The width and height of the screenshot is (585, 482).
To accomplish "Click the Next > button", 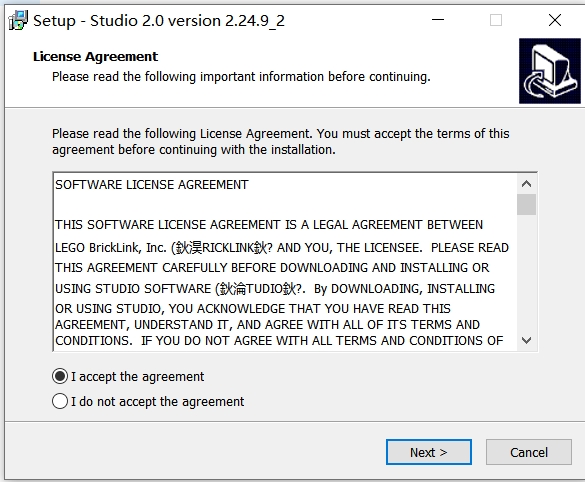I will [x=429, y=452].
